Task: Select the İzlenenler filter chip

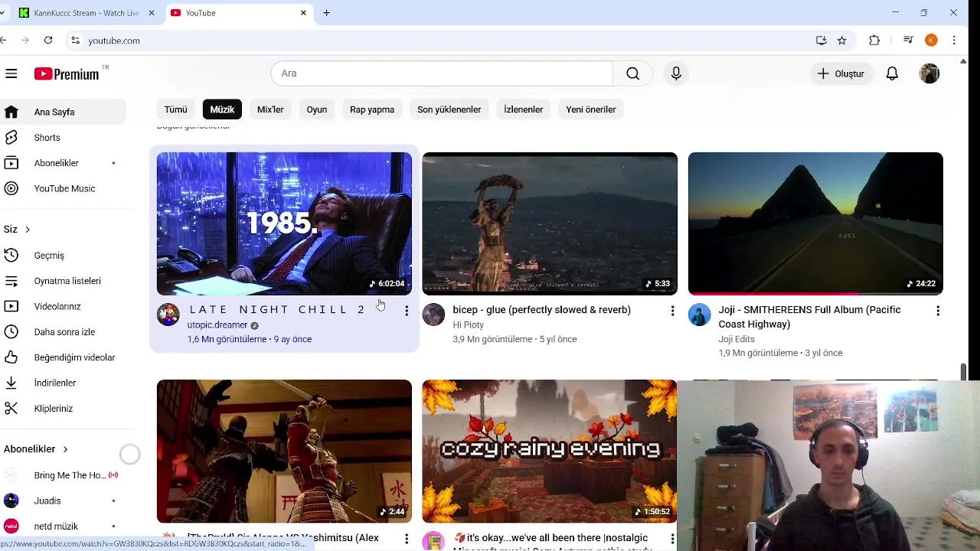Action: tap(524, 109)
